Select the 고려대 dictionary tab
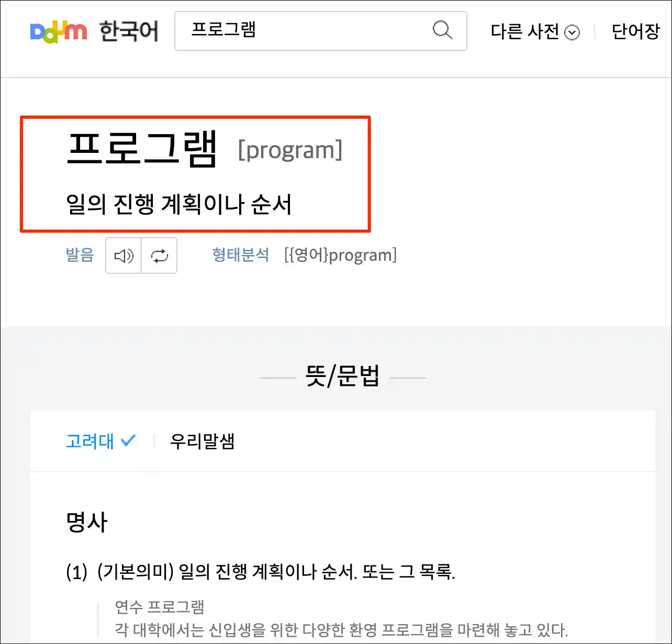The height and width of the screenshot is (644, 672). (90, 441)
